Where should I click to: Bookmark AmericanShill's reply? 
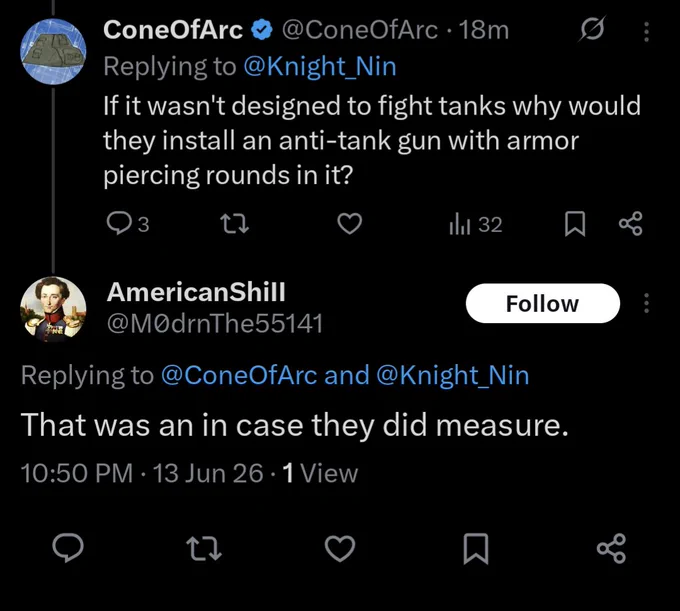[476, 549]
